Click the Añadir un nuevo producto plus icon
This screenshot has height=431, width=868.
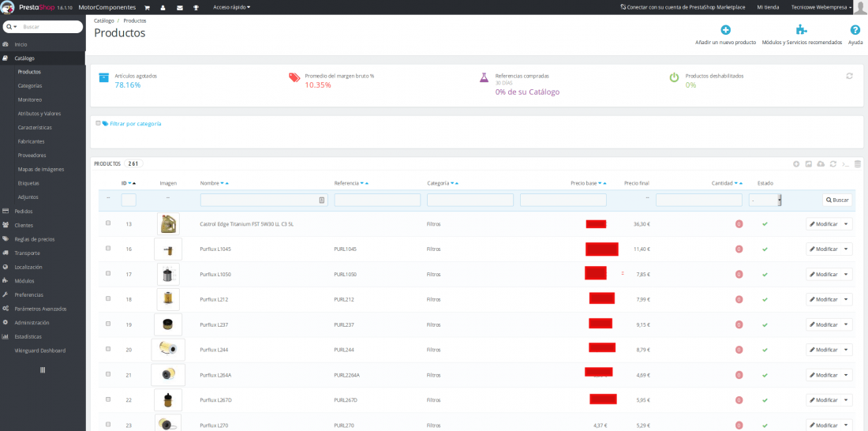tap(725, 30)
